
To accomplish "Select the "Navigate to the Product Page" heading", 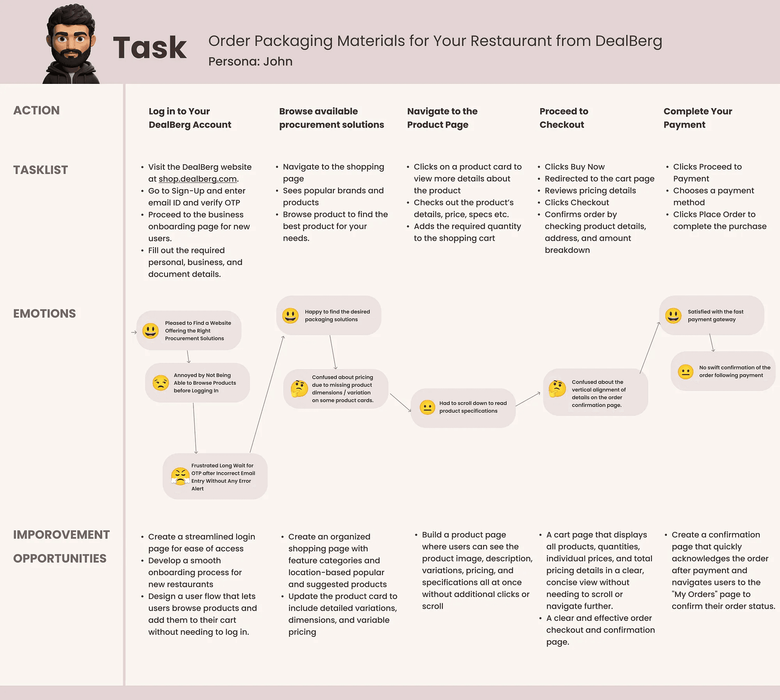I will (442, 118).
